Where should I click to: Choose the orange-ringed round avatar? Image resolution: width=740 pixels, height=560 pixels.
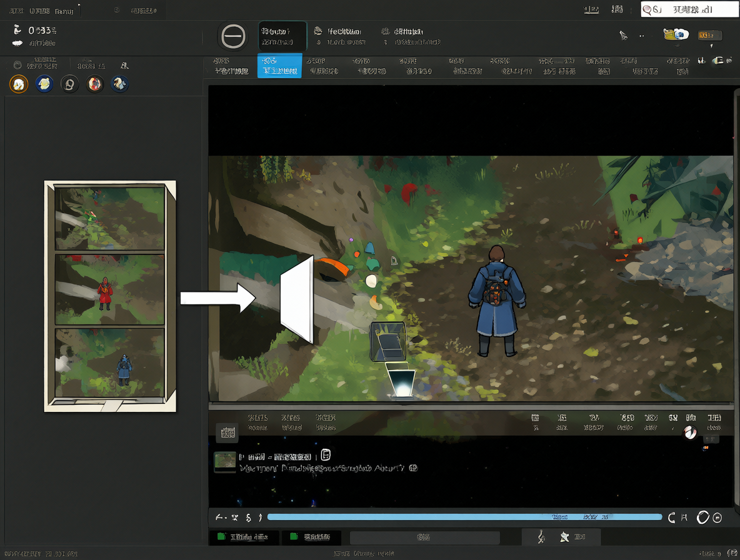click(19, 84)
